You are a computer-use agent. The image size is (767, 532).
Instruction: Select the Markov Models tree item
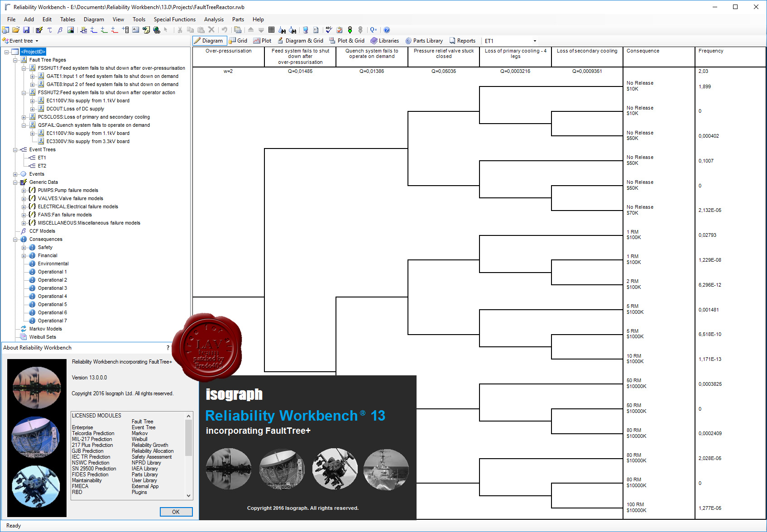45,329
